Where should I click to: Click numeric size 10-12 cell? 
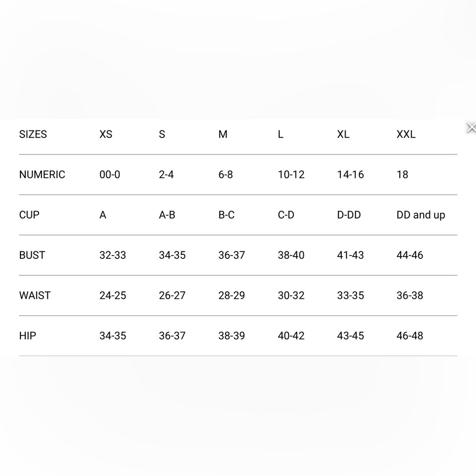coord(291,175)
